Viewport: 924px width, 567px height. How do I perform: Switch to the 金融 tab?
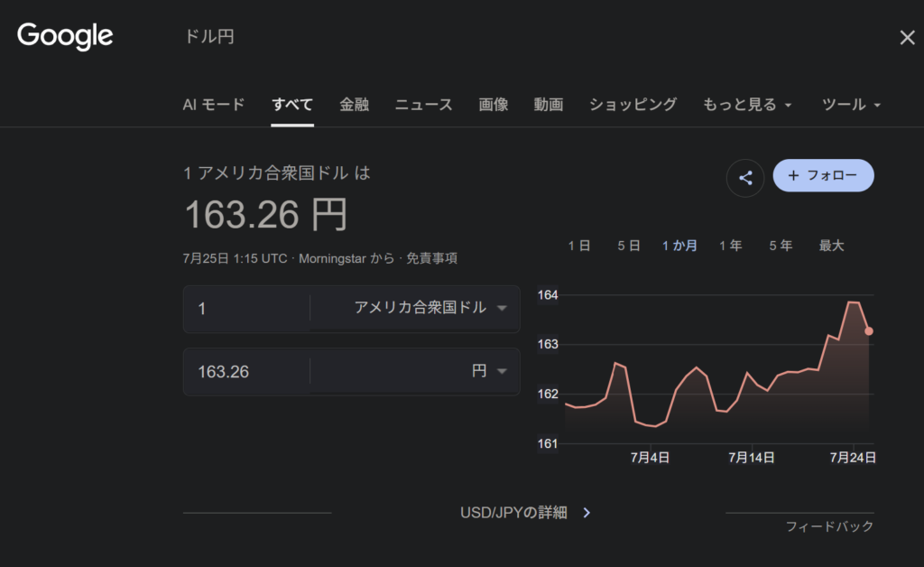(x=354, y=105)
